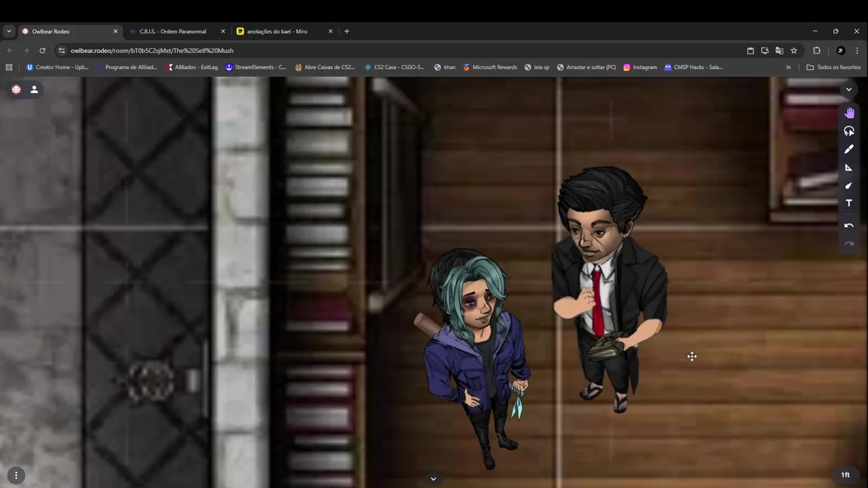This screenshot has height=488, width=868.
Task: Open the players icon panel
Action: (x=34, y=89)
